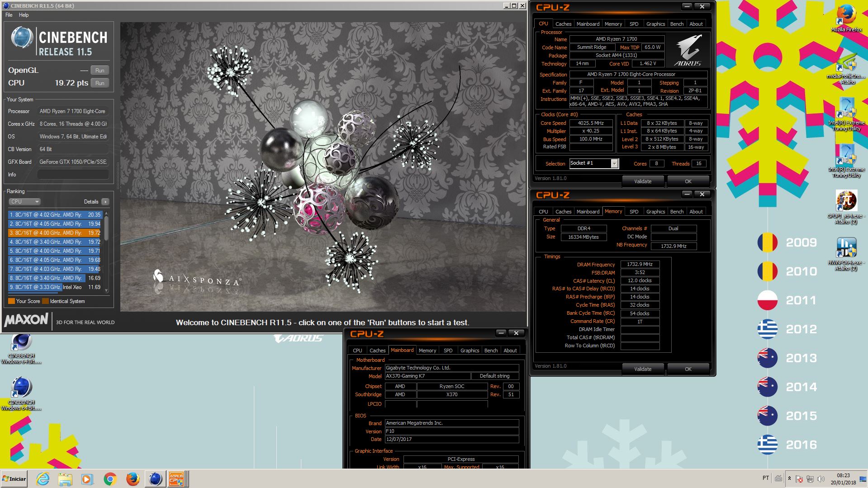Open Bench tab in CPU-Z CPU window
Screen dimensions: 868x488
(x=677, y=24)
